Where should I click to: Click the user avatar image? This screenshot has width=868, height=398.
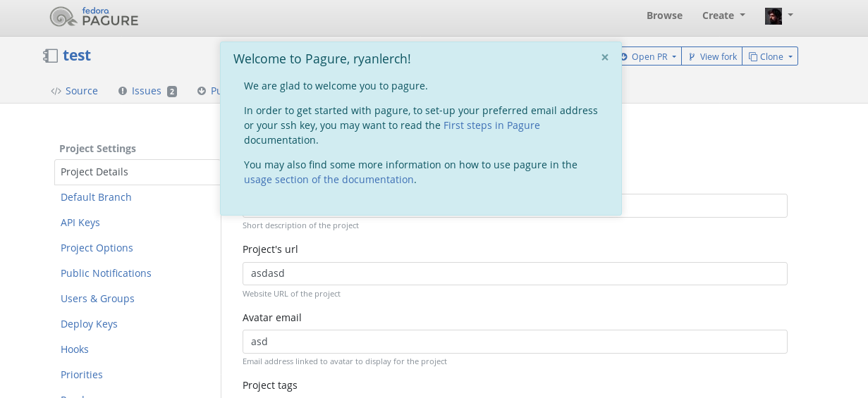[x=774, y=15]
